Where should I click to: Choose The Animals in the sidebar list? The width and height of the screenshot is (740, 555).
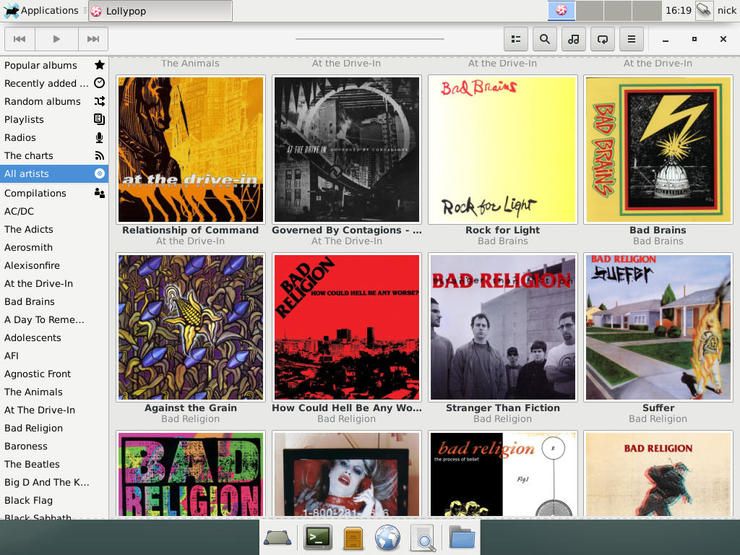pos(54,392)
